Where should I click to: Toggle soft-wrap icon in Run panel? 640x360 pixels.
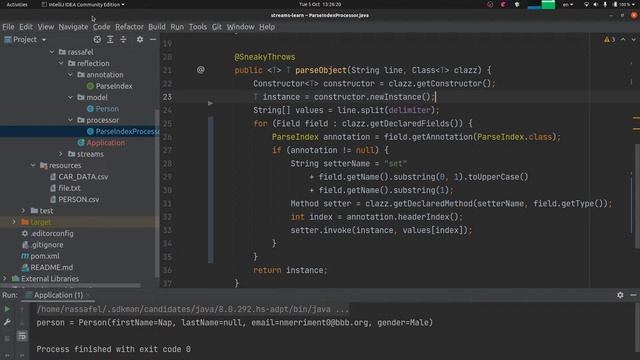[x=22, y=336]
